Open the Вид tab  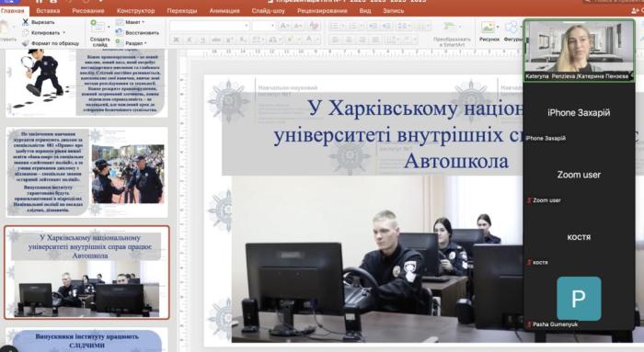365,11
